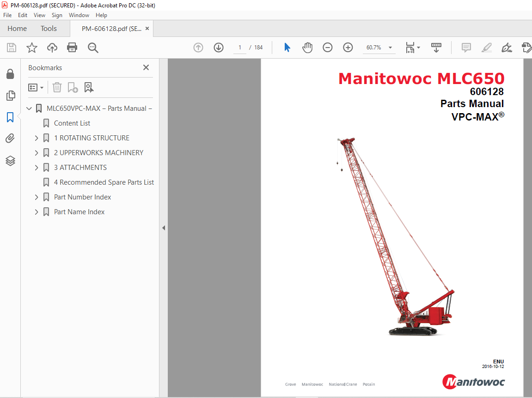
Task: Print the document with the printer icon
Action: [x=72, y=48]
